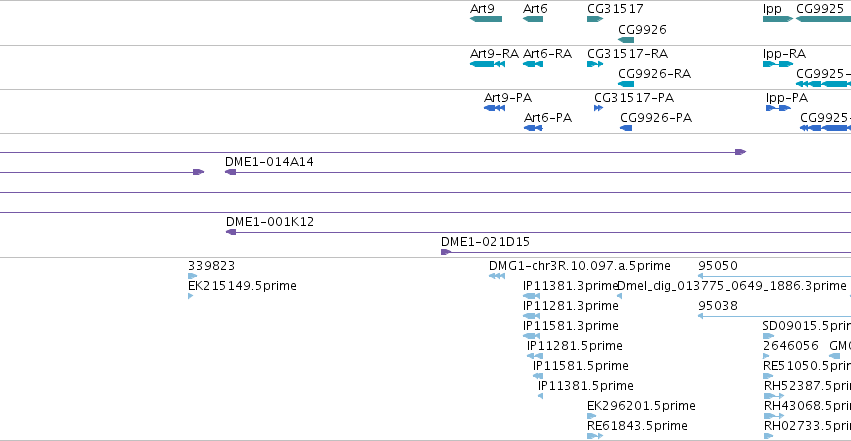Click the DME1-021D15 BAC clone start
Viewport: 851px width, 441px height.
tap(446, 252)
